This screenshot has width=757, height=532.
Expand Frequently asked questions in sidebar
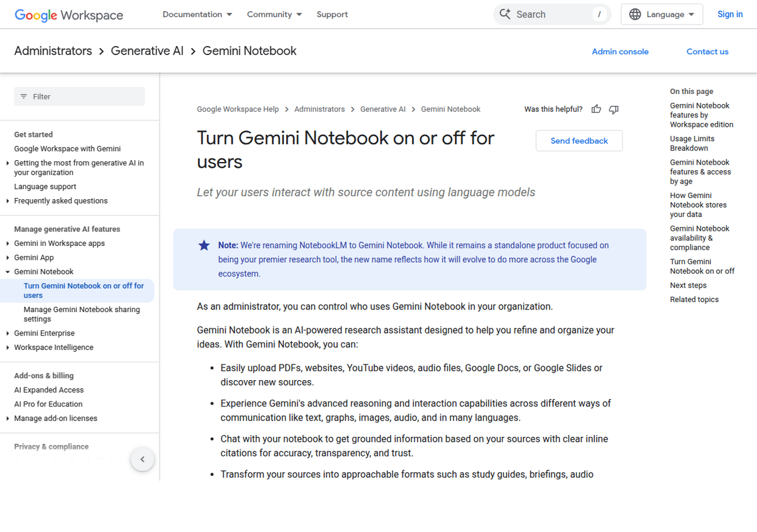pos(8,201)
